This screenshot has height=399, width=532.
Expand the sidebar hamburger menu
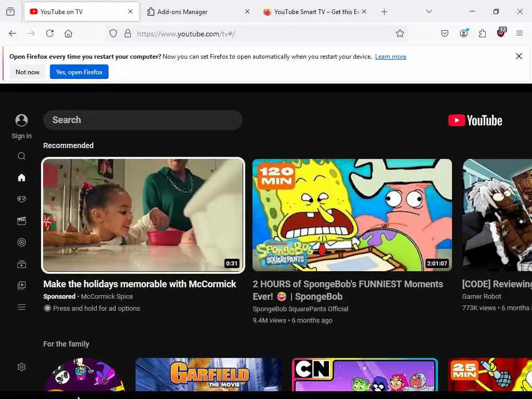pos(22,307)
